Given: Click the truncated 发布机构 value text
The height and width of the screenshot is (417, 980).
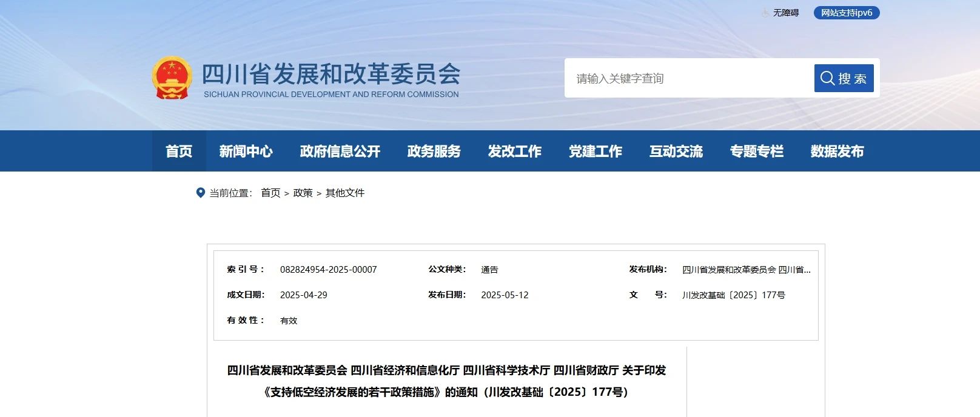Looking at the screenshot, I should click(746, 270).
